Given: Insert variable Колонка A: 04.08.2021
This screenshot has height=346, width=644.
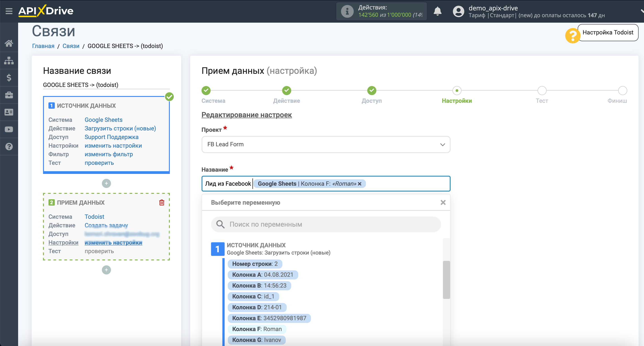Looking at the screenshot, I should [263, 275].
